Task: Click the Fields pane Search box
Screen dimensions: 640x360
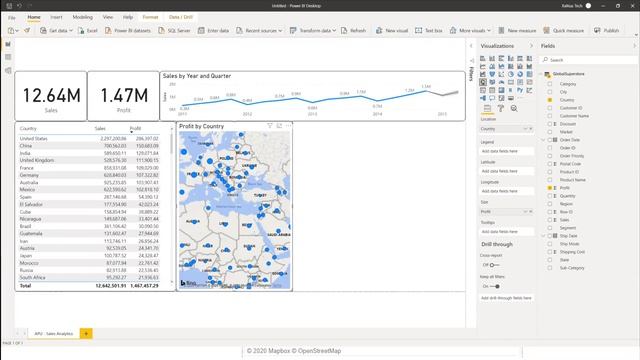Action: click(588, 60)
